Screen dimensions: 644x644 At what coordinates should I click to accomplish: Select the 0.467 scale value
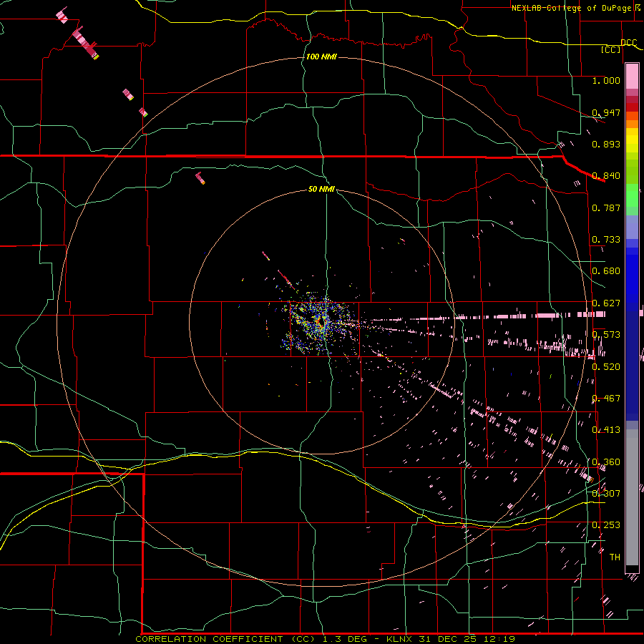[x=606, y=399]
